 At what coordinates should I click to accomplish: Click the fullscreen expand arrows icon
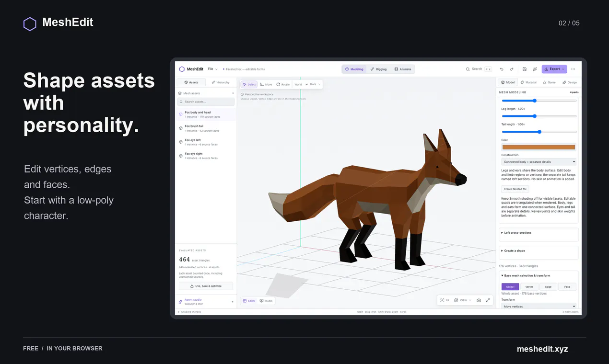tap(488, 300)
